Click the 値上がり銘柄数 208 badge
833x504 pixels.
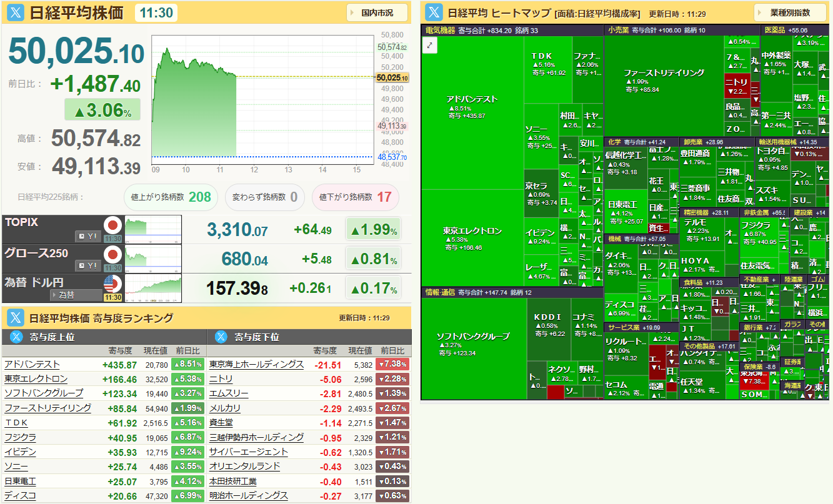click(171, 197)
